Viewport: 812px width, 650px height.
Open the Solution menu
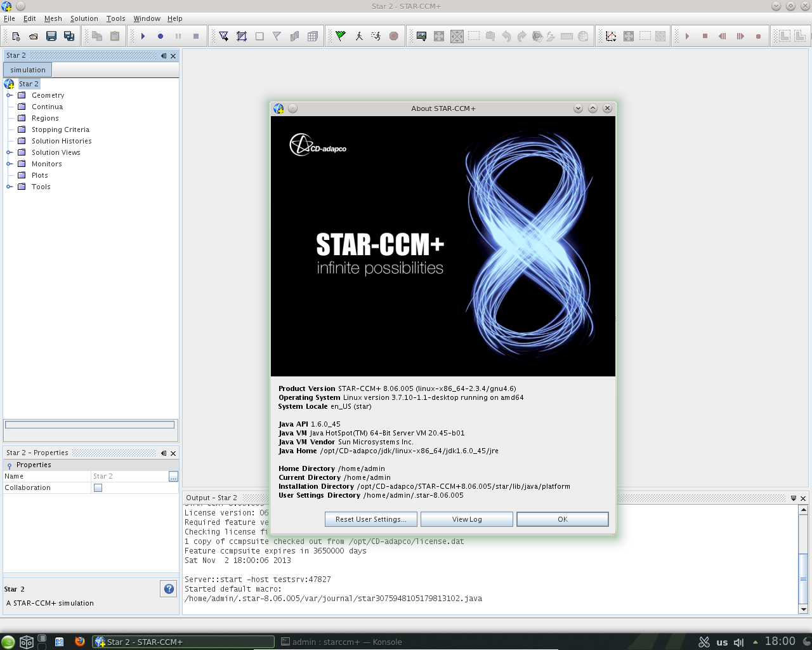[84, 18]
